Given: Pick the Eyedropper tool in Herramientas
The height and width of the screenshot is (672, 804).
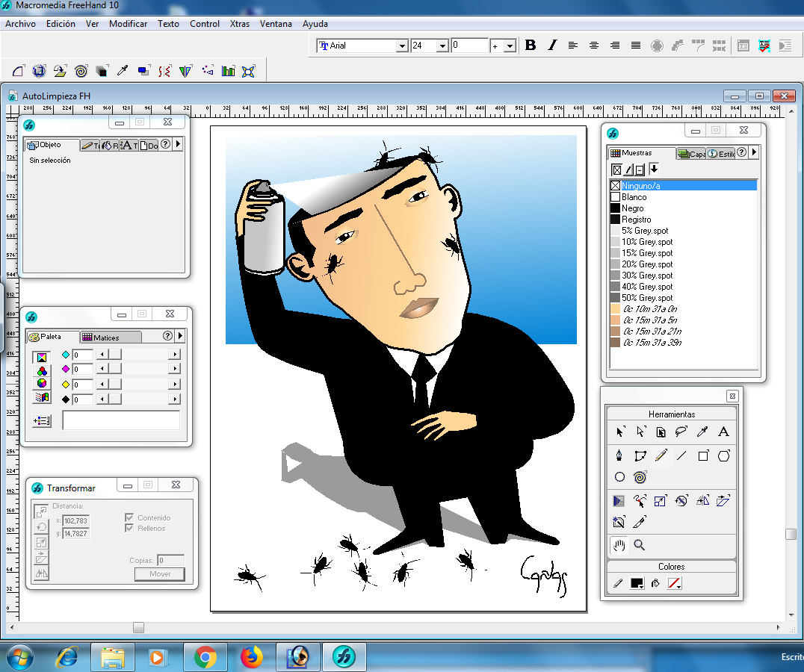Looking at the screenshot, I should [x=702, y=432].
